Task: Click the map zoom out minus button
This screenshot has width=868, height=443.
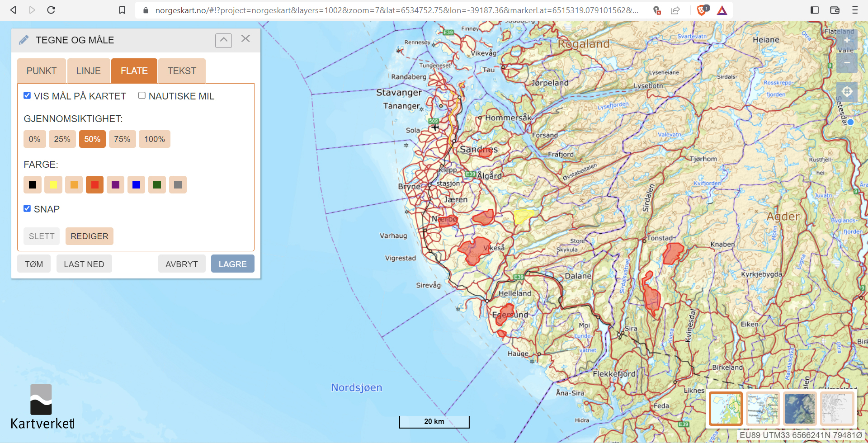Action: (x=846, y=63)
